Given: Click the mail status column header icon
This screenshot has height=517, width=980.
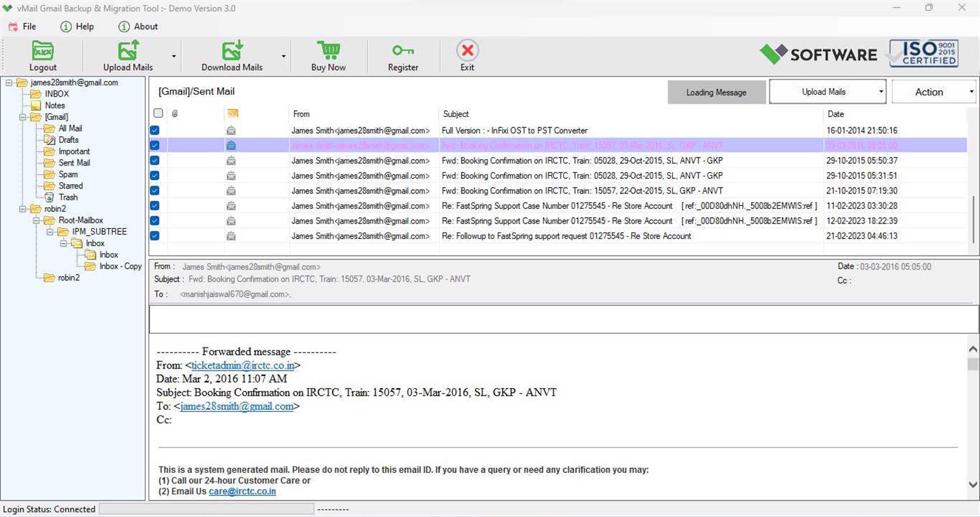Looking at the screenshot, I should (x=233, y=113).
